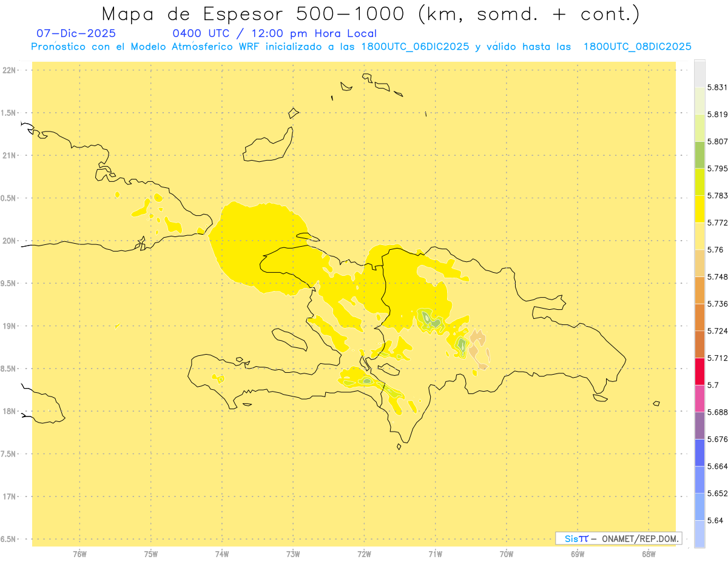728x562 pixels.
Task: Click the legend value 5.652
Action: (x=717, y=493)
